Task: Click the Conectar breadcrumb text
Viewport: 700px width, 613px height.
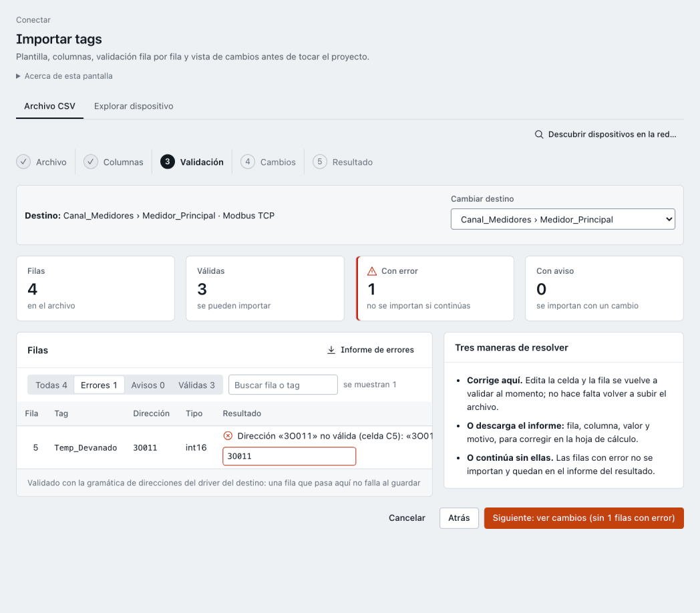Action: 33,20
